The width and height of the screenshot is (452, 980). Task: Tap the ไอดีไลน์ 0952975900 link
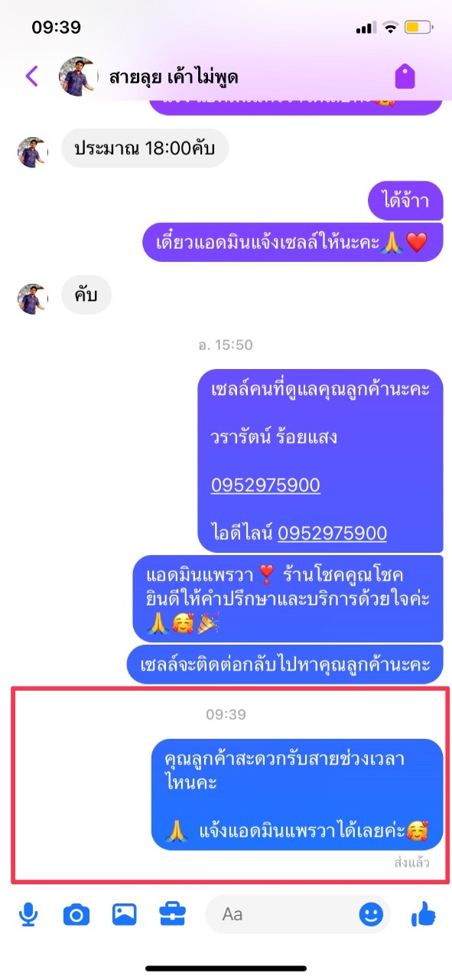pyautogui.click(x=332, y=533)
